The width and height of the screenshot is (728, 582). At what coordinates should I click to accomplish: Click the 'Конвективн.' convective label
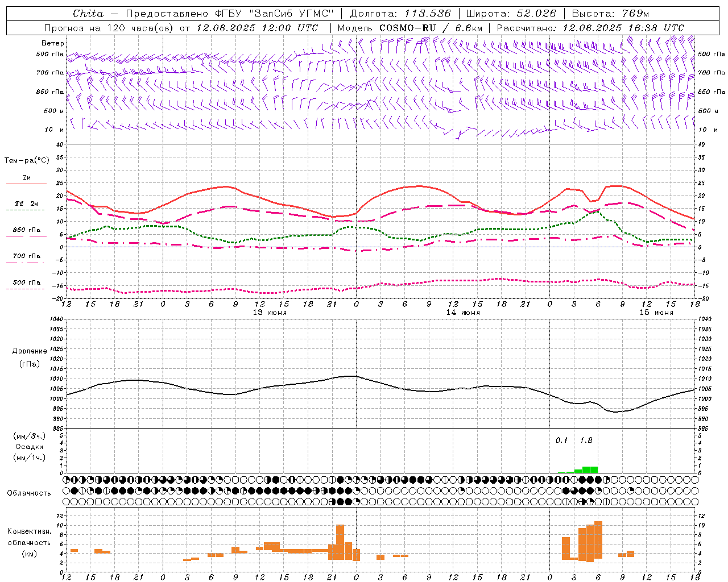click(x=30, y=531)
